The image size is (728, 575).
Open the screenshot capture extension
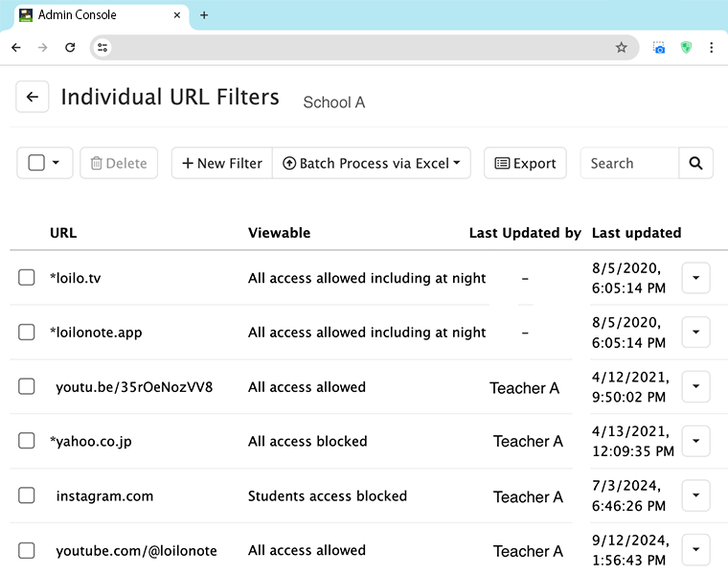[x=659, y=47]
